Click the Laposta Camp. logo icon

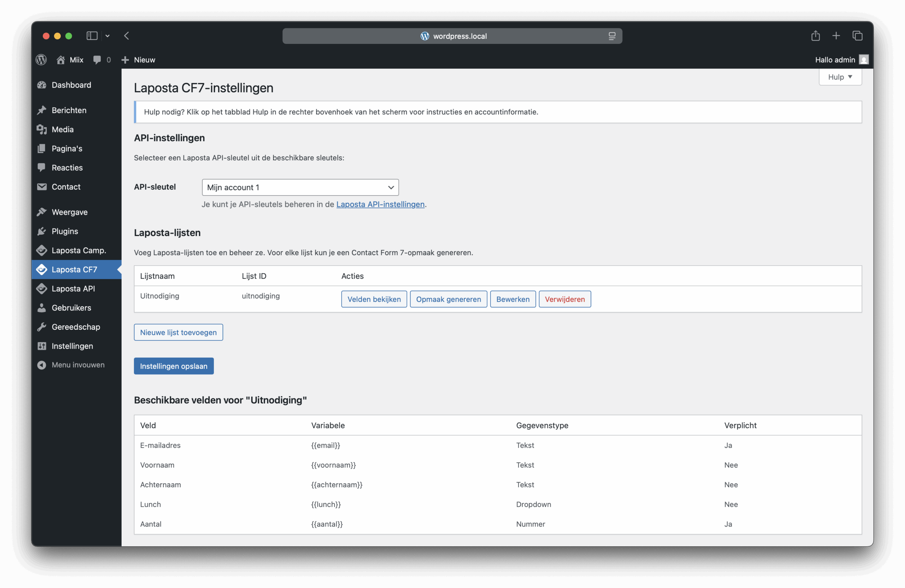point(42,250)
